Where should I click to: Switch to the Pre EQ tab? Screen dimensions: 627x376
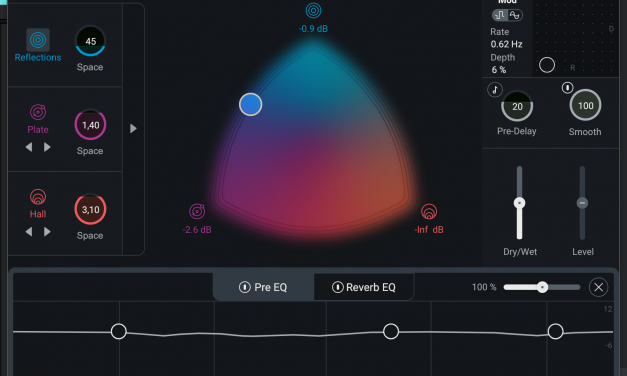click(x=263, y=287)
